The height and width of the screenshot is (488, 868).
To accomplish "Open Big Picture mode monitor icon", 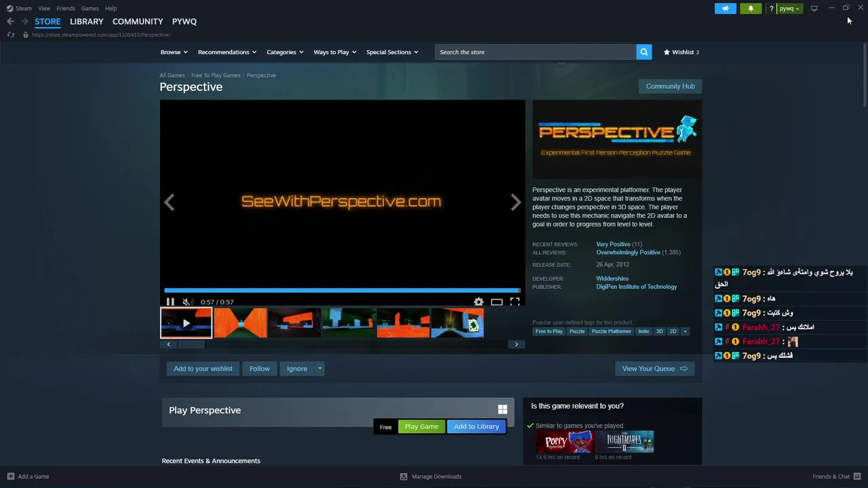I will point(814,8).
